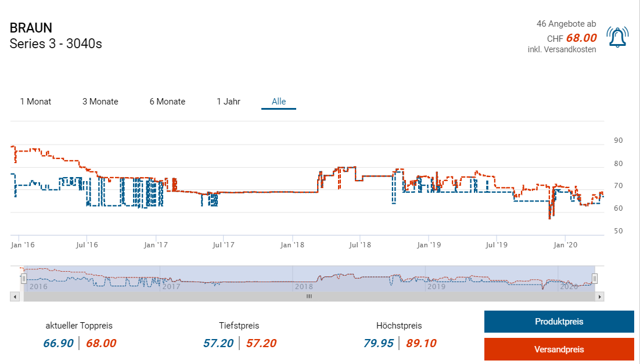Toggle the Versandpreis series
This screenshot has width=640, height=364.
point(559,349)
